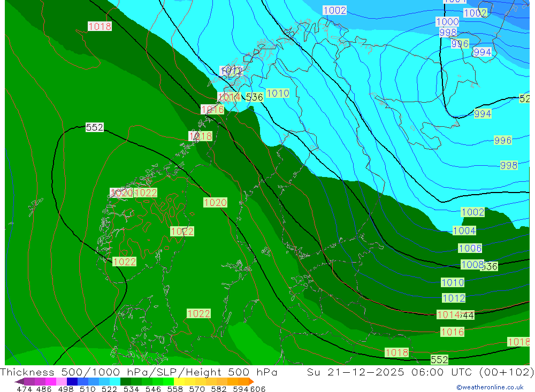
Task: Pick the cyan legend swatch before 534
Action: pyautogui.click(x=115, y=381)
